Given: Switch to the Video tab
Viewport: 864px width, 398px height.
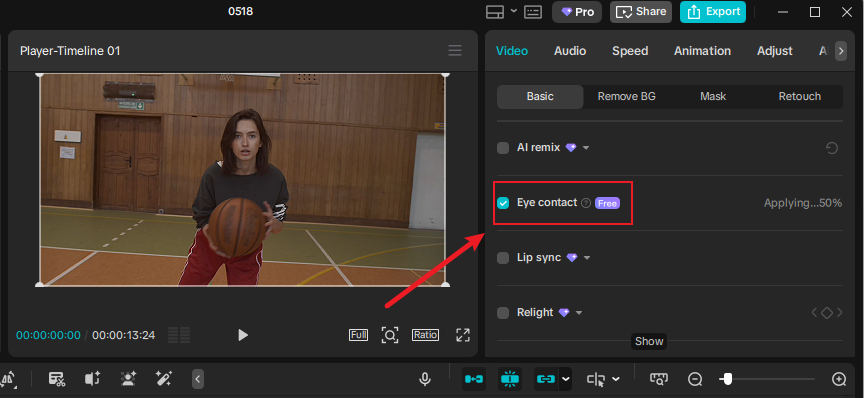Looking at the screenshot, I should pos(512,51).
